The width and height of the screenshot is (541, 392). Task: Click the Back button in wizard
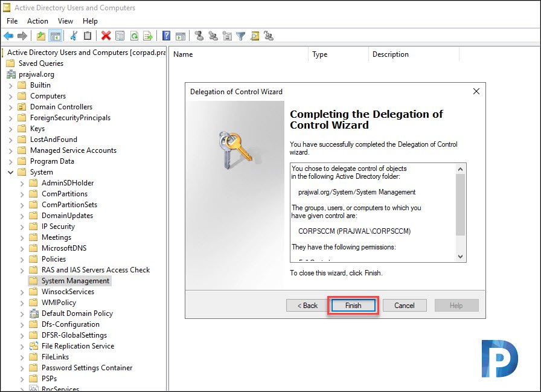308,306
